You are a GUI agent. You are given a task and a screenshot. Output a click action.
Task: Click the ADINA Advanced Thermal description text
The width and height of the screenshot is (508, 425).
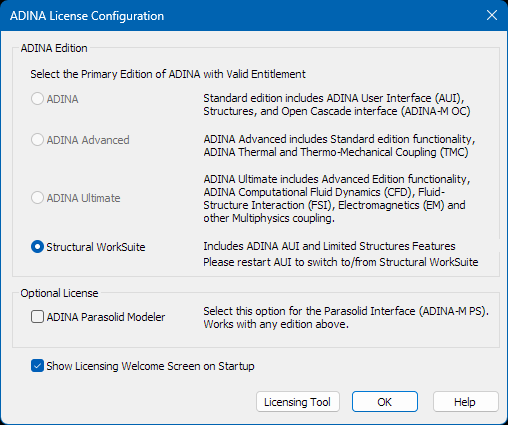coord(339,146)
